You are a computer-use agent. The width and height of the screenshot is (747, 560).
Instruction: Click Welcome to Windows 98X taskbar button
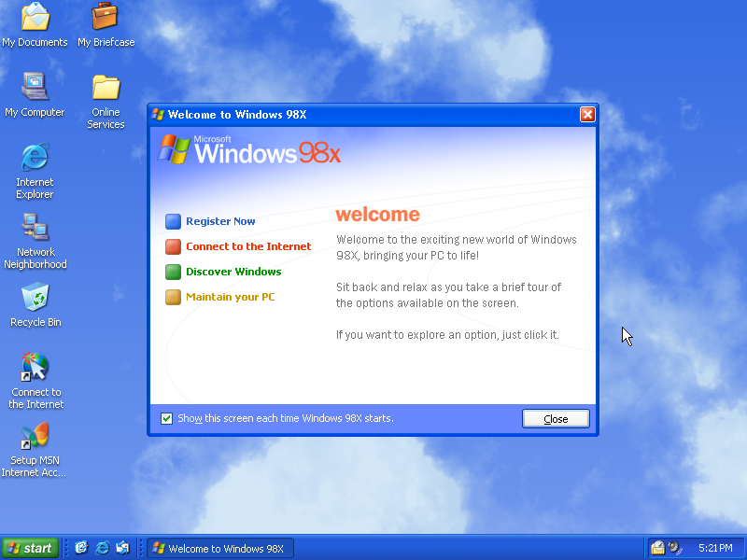(220, 548)
